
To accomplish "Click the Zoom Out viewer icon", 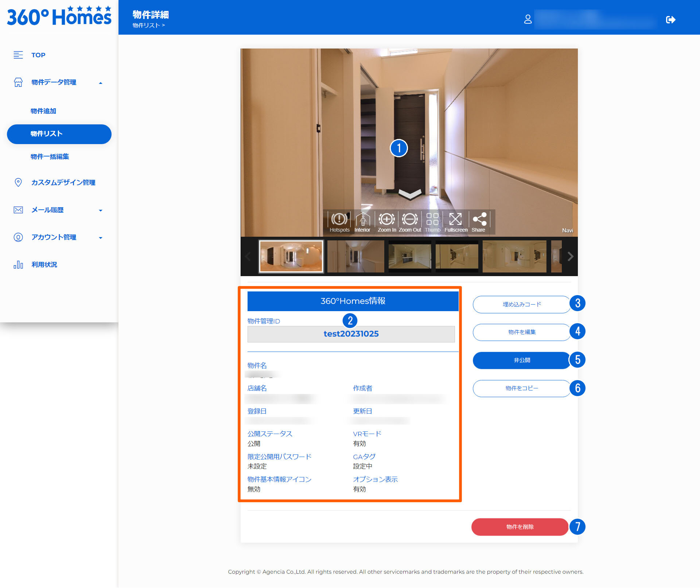I will 410,220.
